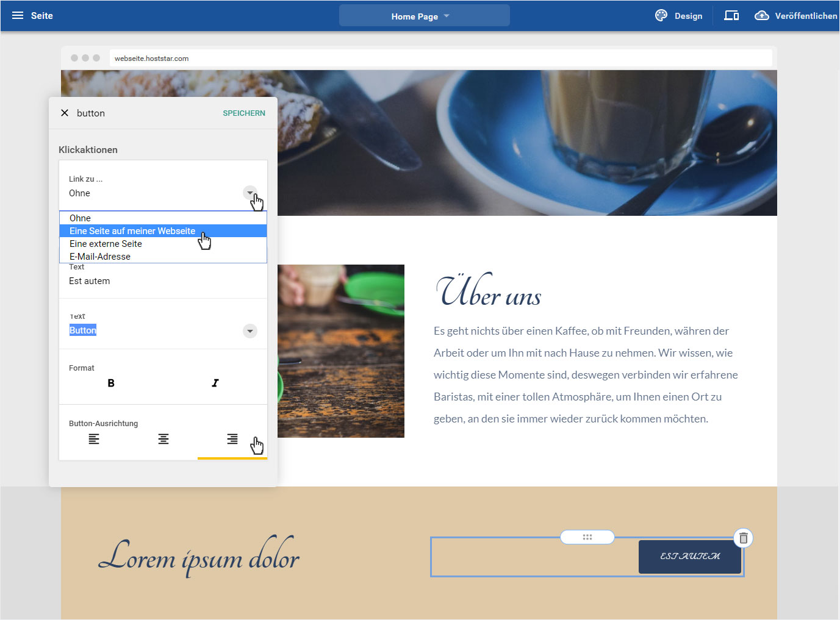Click the Klickaktionen section title
This screenshot has height=620, width=840.
[x=88, y=150]
